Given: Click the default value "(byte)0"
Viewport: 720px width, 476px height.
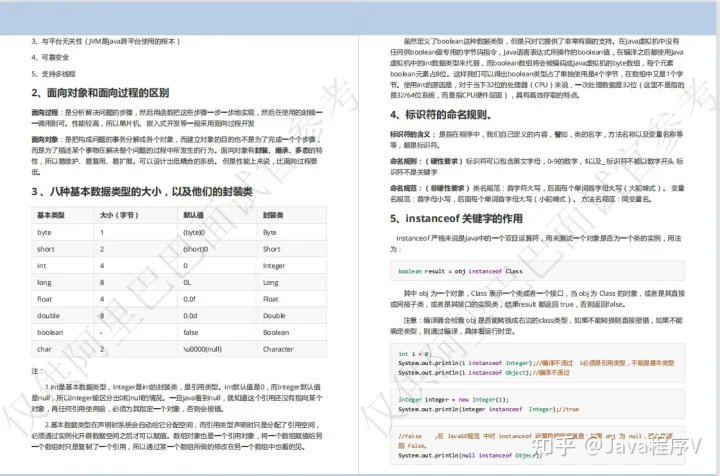Looking at the screenshot, I should coord(194,233).
